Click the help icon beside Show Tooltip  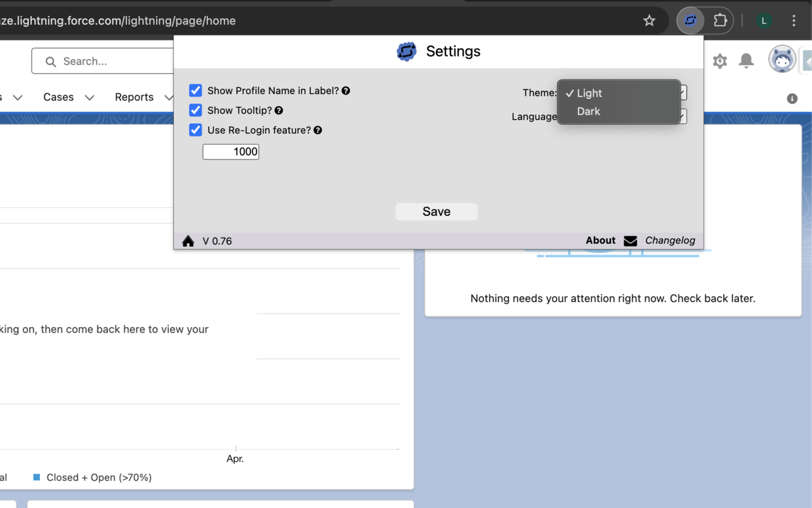tap(279, 110)
